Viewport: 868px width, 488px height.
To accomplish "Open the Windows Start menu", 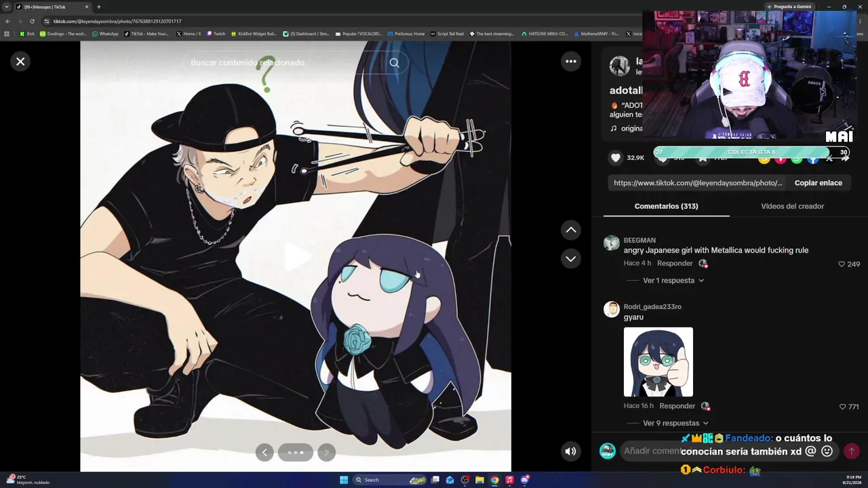I will [344, 480].
